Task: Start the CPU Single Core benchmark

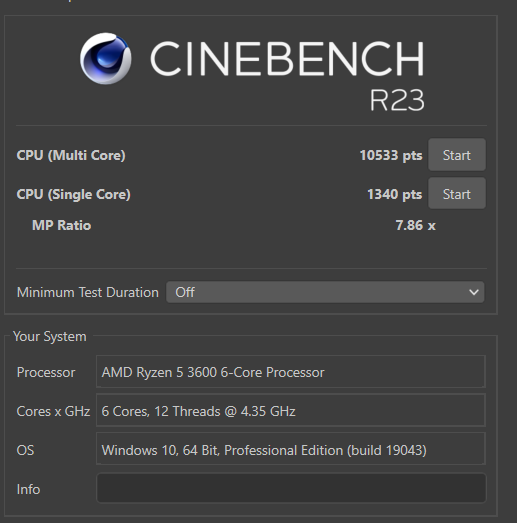Action: 457,193
